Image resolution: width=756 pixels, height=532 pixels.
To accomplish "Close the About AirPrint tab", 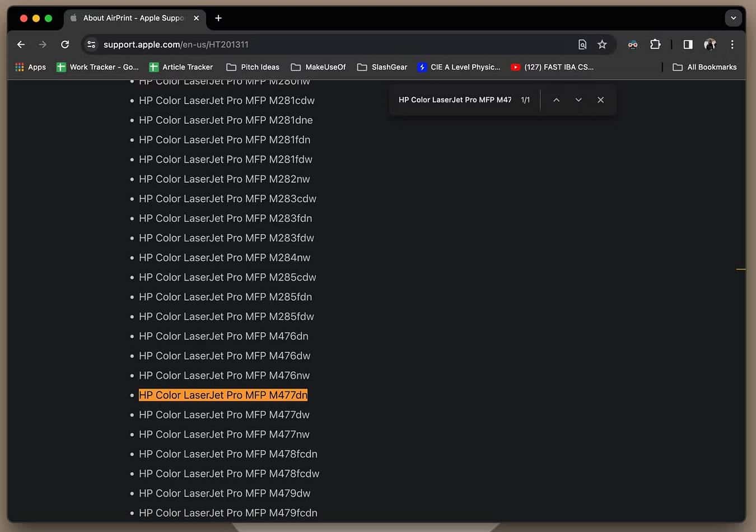I will tap(197, 18).
